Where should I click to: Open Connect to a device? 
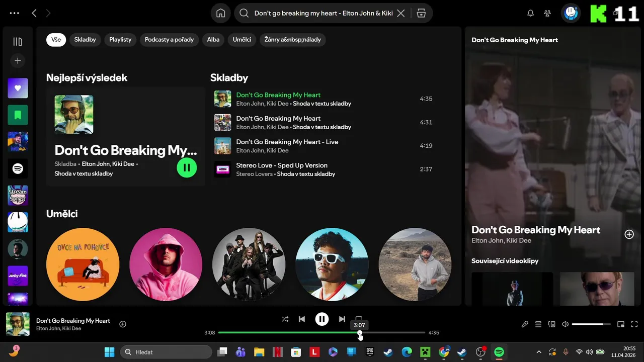(x=551, y=324)
